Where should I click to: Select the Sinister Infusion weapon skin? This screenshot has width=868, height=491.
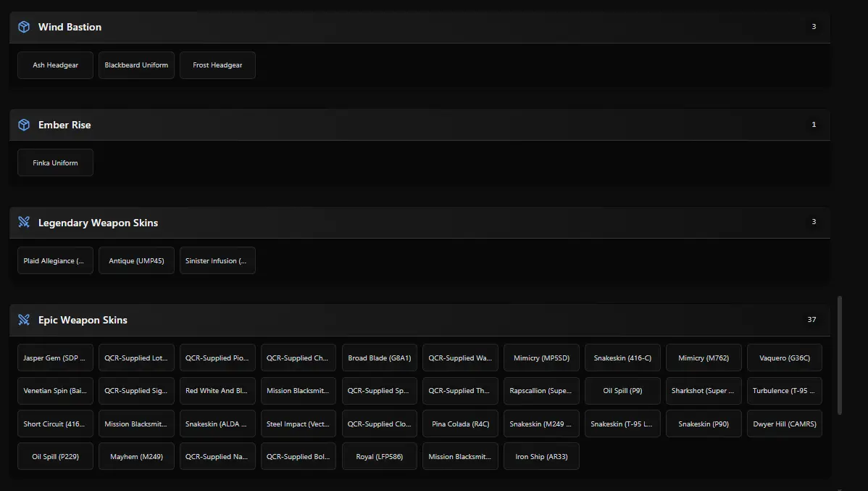tap(217, 261)
